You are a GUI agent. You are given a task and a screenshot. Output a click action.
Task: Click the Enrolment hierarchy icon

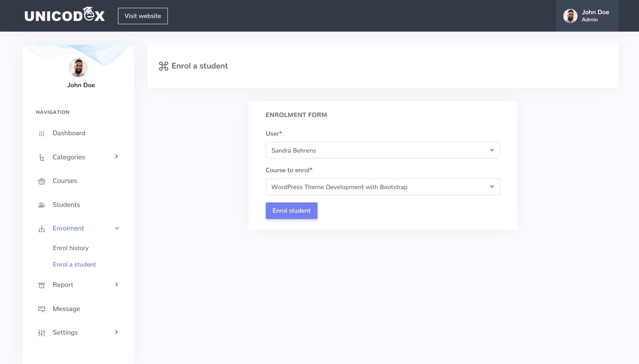coord(41,229)
